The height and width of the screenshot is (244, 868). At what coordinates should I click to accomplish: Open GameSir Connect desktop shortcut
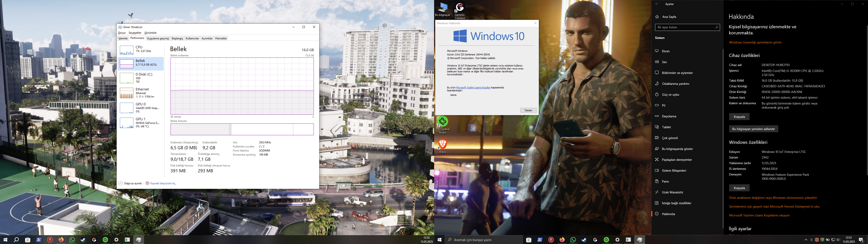pos(460,11)
